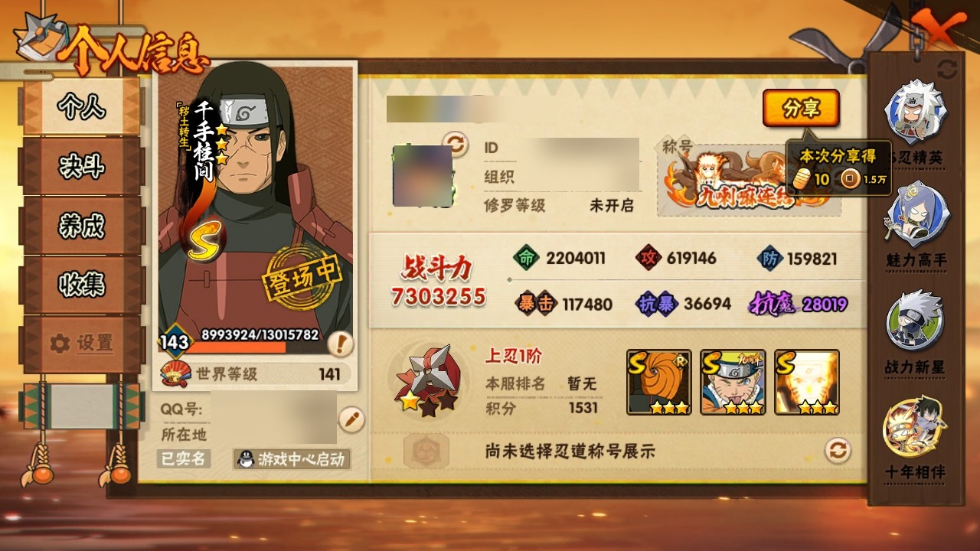Open the 设置 settings tab
This screenshot has height=551, width=980.
82,344
